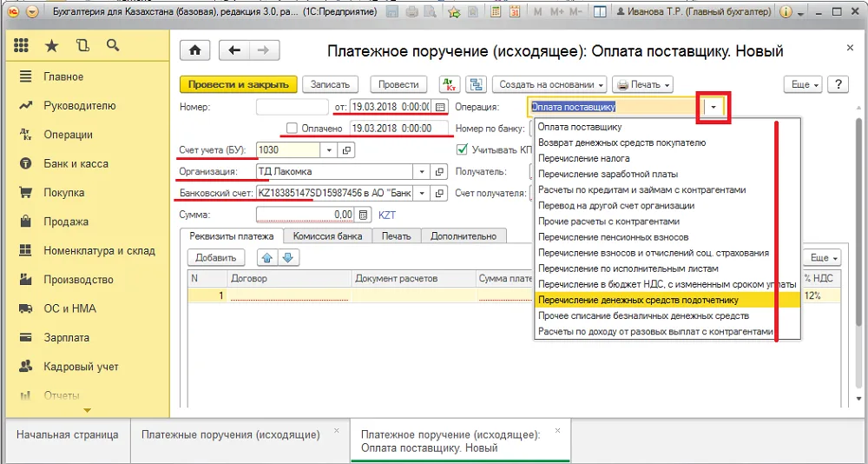Open Создать на основании dropdown

(549, 85)
